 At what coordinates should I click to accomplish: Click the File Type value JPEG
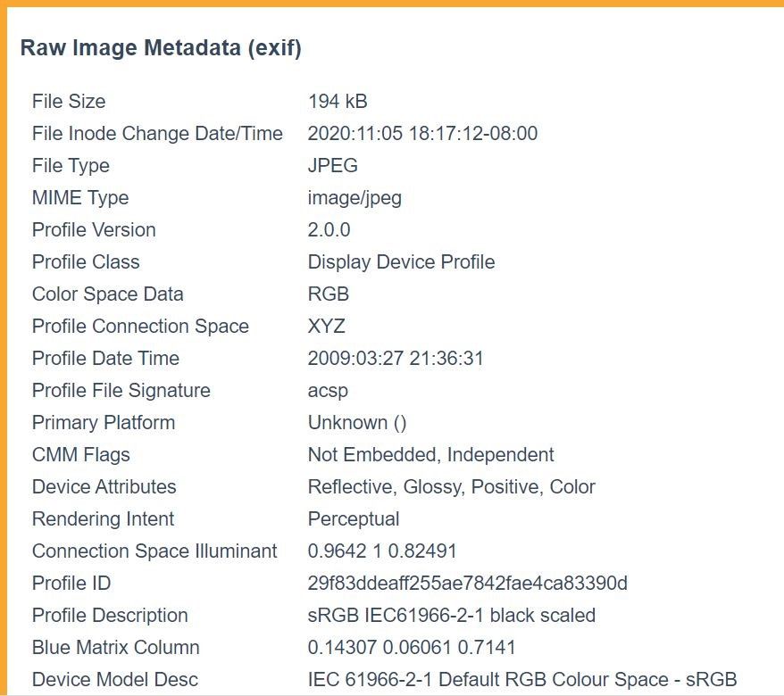[333, 166]
